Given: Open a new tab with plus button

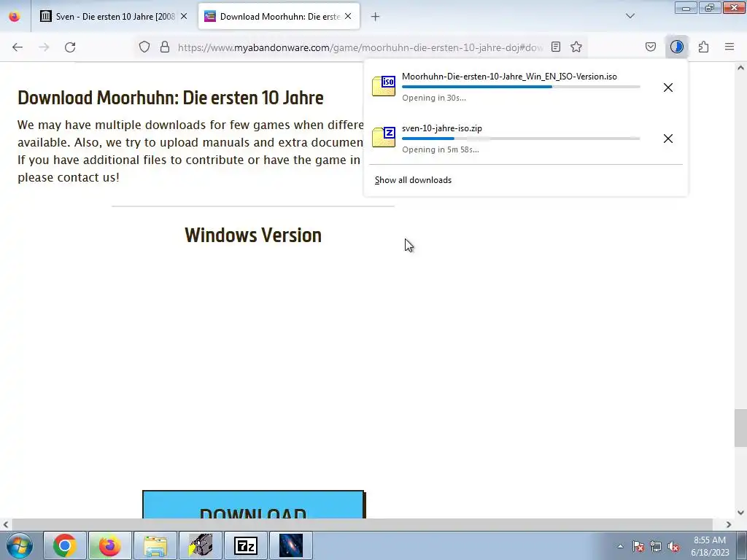Looking at the screenshot, I should click(376, 17).
